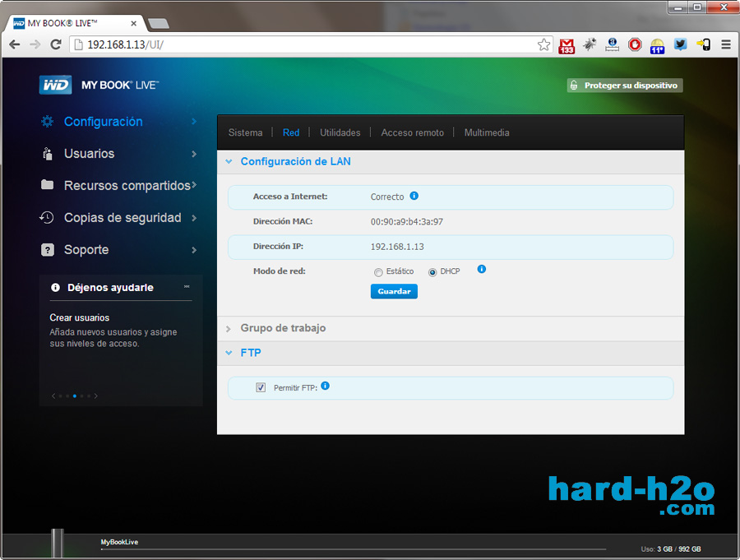The height and width of the screenshot is (560, 740).
Task: Click the Usuarios people icon
Action: click(x=47, y=154)
